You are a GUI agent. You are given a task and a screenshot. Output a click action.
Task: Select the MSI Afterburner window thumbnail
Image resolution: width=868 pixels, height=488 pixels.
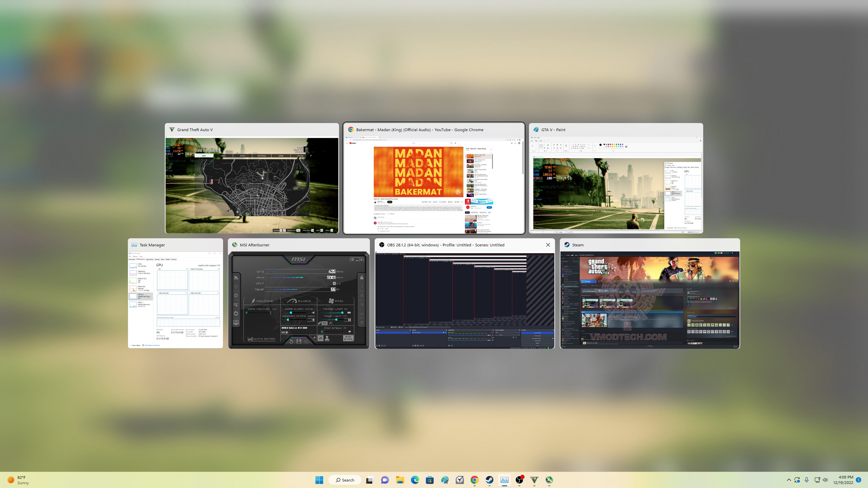[299, 299]
